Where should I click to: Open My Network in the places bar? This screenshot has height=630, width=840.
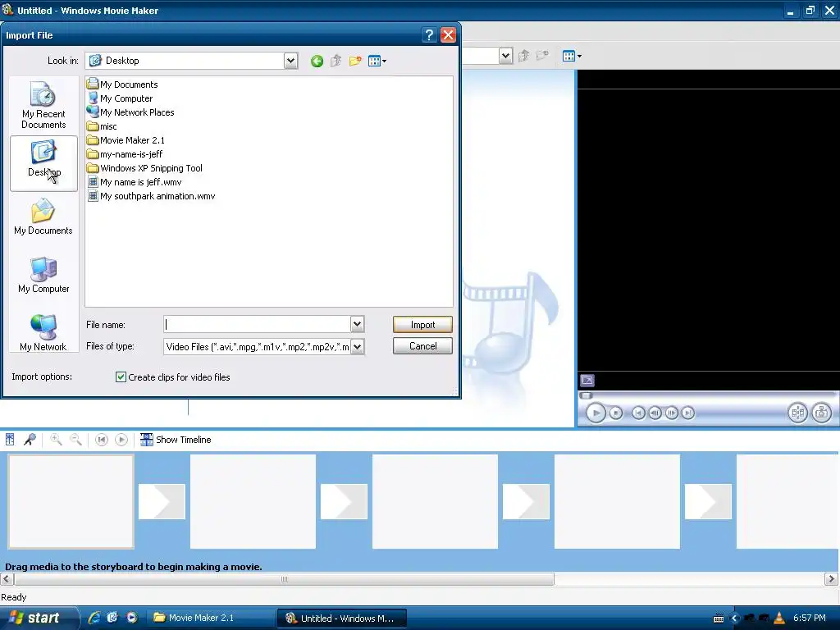[43, 333]
